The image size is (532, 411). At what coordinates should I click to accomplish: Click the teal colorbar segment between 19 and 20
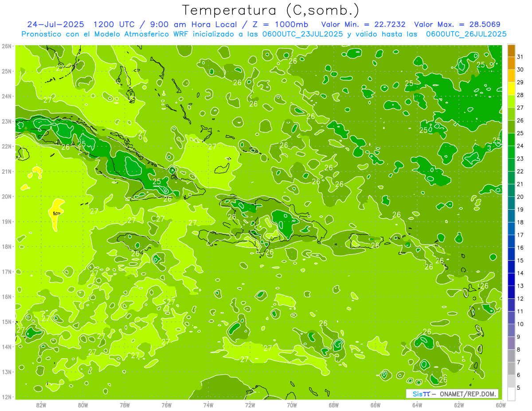[x=511, y=203]
